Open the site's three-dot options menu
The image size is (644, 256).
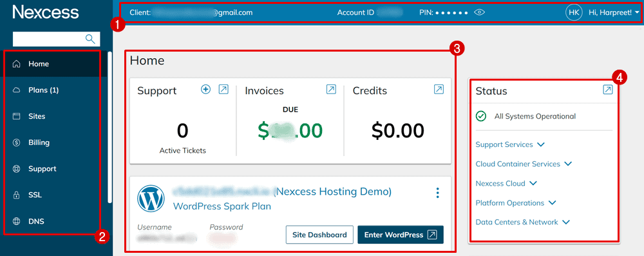(438, 193)
